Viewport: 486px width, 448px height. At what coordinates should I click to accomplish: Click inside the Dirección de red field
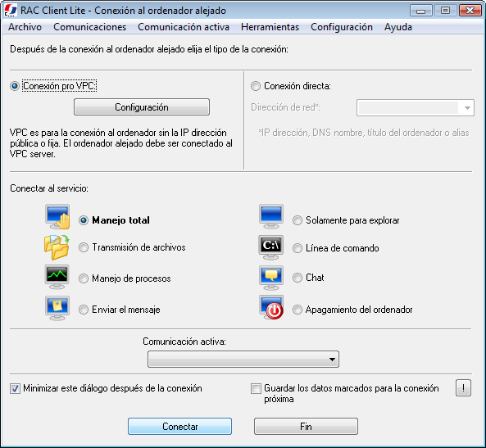click(408, 108)
